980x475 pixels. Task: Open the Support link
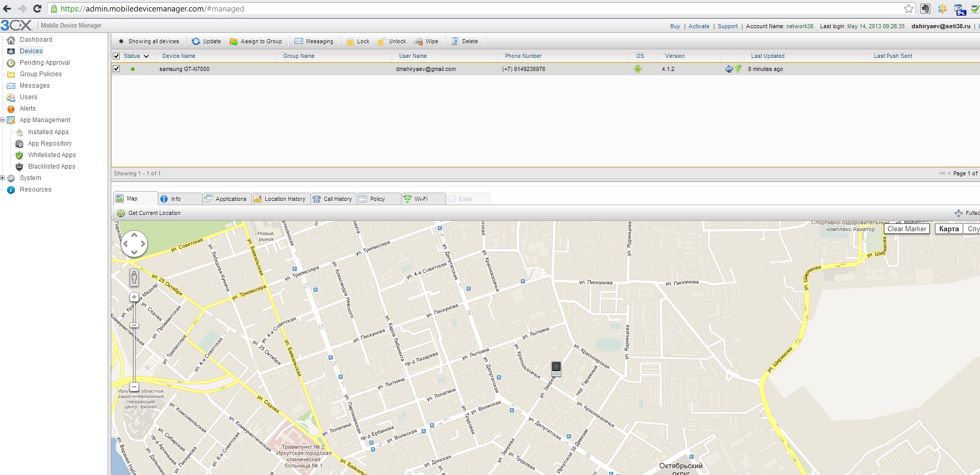(x=727, y=26)
